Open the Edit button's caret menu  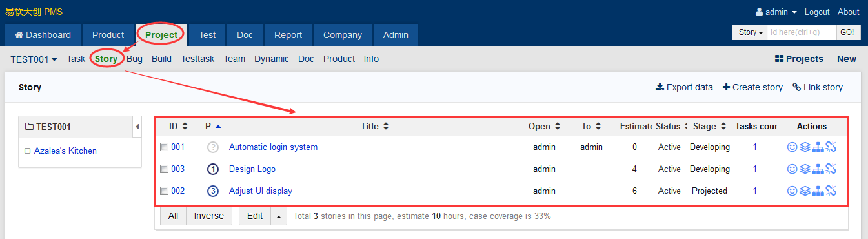(279, 216)
